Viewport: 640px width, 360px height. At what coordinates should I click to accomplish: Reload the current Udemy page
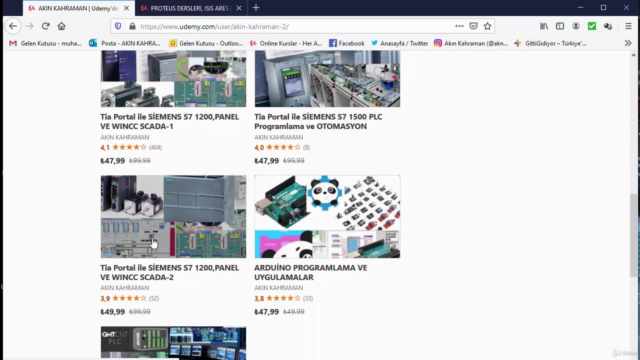(x=45, y=26)
